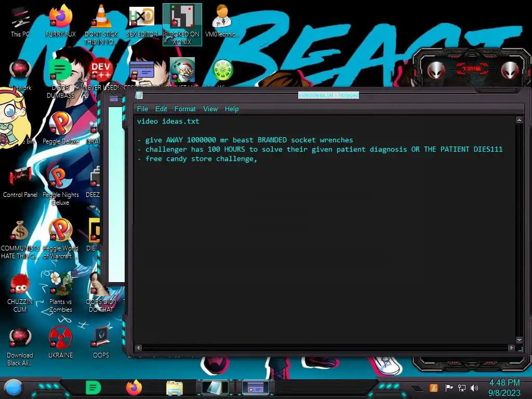Open the VLC cone desktop shortcut
This screenshot has height=399, width=532.
coord(101,24)
